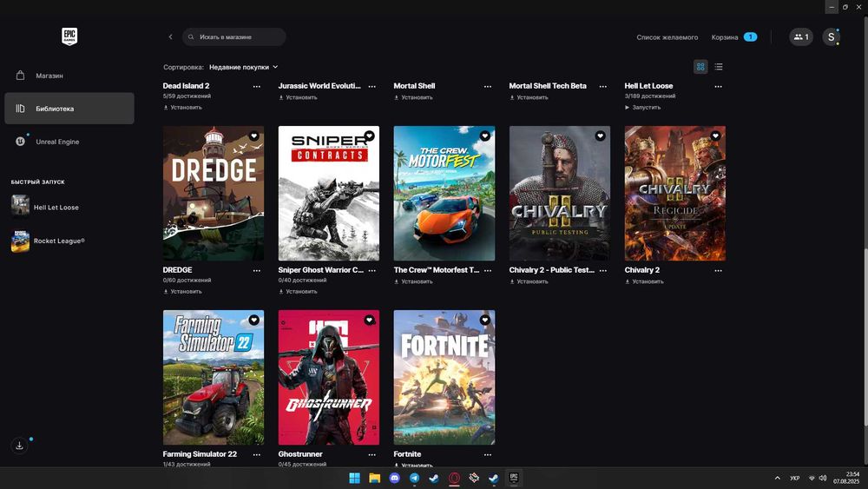This screenshot has width=868, height=489.
Task: Open the DREDGE cover thumbnail
Action: pos(214,194)
